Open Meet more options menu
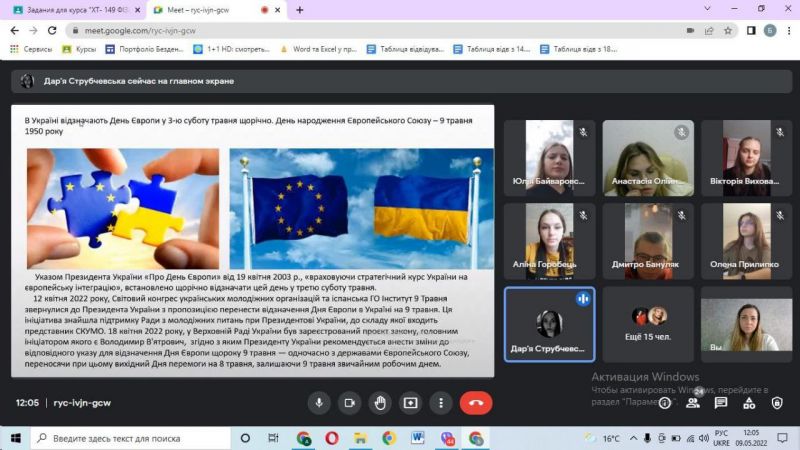Viewport: 800px width, 450px height. click(441, 403)
